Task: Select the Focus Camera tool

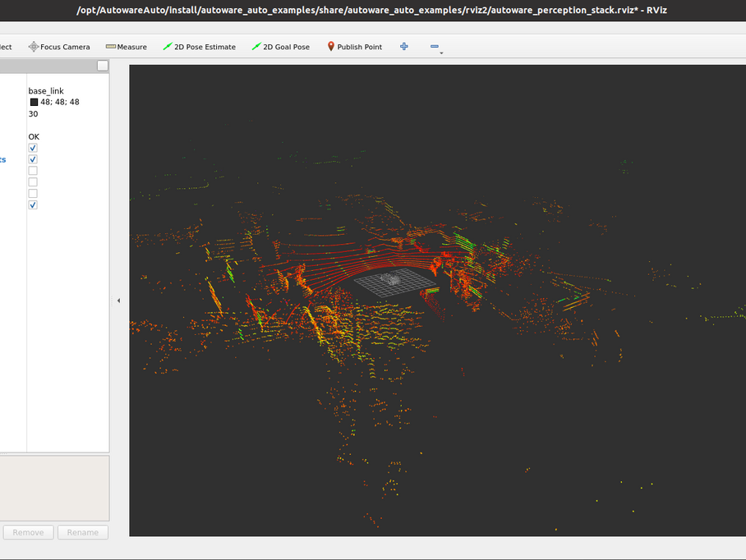Action: pos(58,47)
